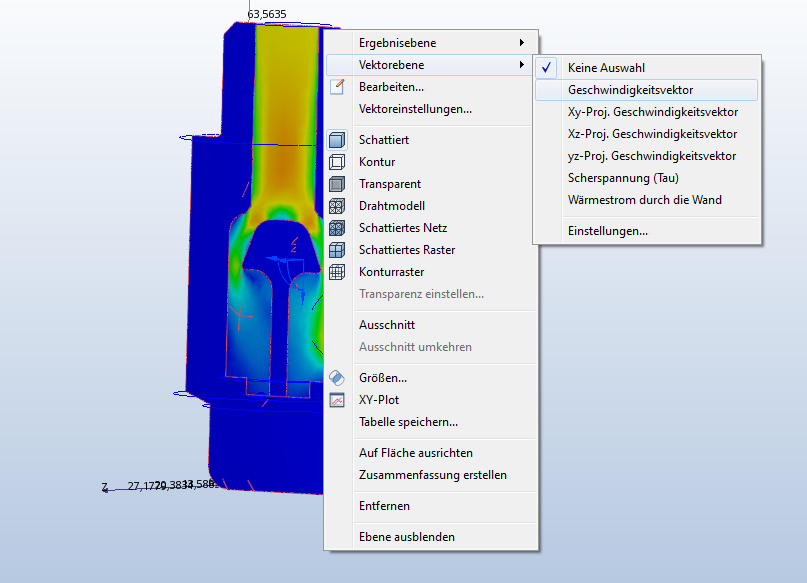This screenshot has width=807, height=583.
Task: Select yz-Proj. Geschwindigkeitsvektor
Action: click(647, 156)
